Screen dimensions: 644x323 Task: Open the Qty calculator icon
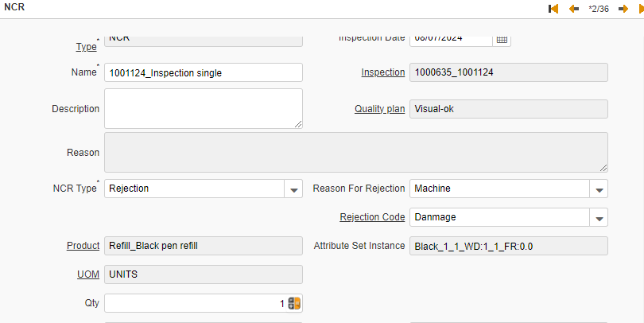click(x=294, y=304)
